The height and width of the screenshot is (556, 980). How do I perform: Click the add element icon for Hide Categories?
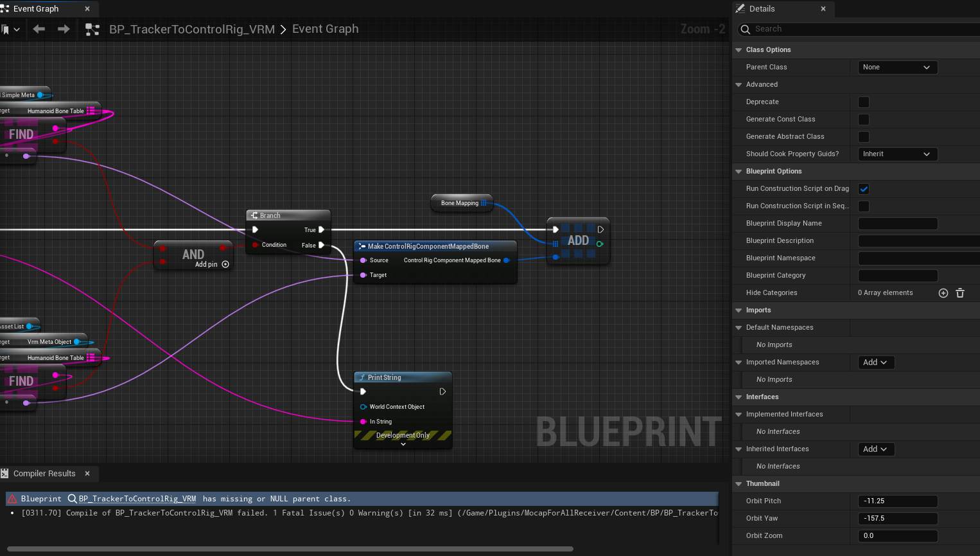pyautogui.click(x=943, y=292)
